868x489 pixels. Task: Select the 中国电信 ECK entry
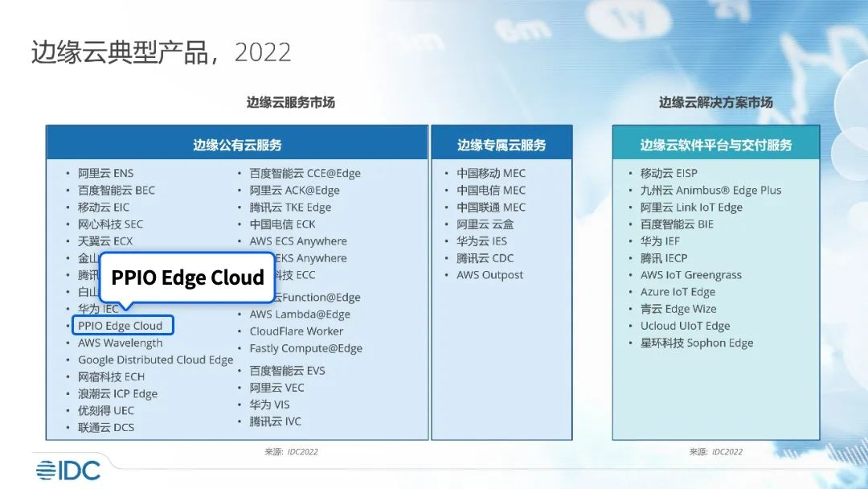click(x=282, y=224)
